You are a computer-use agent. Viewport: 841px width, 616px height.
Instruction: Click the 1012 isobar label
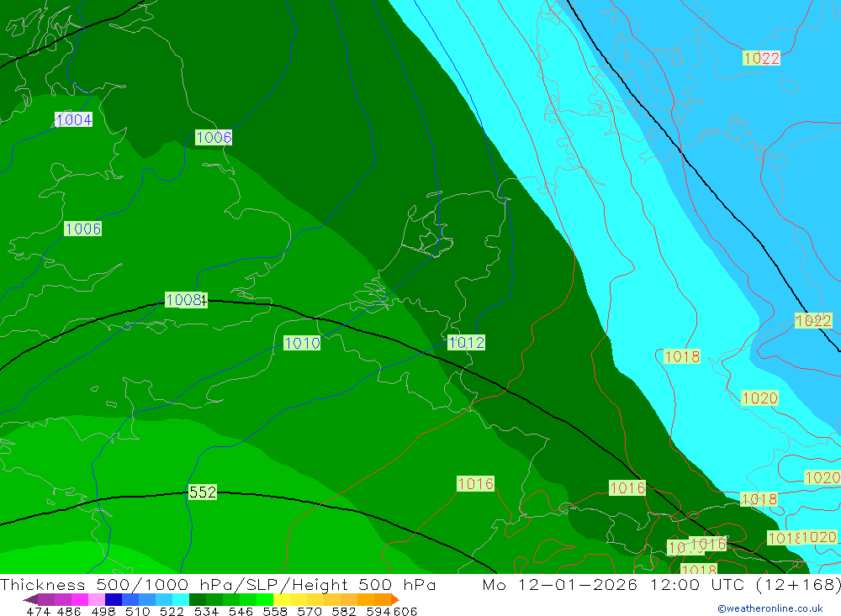pos(466,343)
